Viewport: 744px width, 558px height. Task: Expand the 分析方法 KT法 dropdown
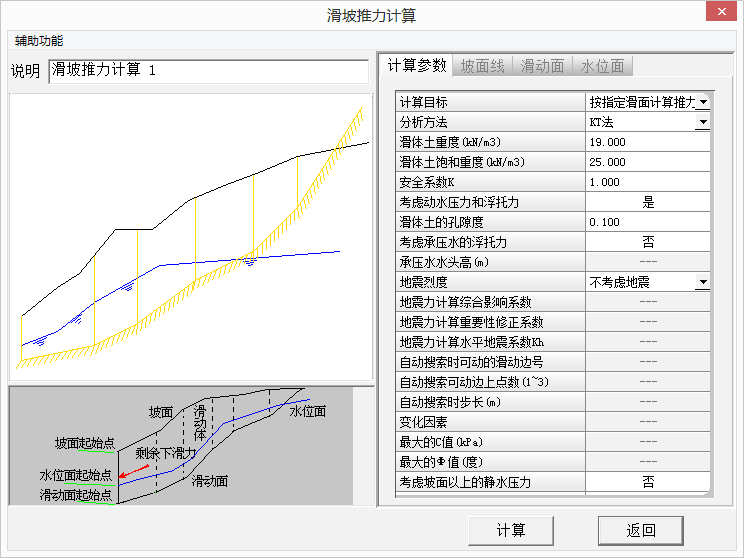coord(703,122)
